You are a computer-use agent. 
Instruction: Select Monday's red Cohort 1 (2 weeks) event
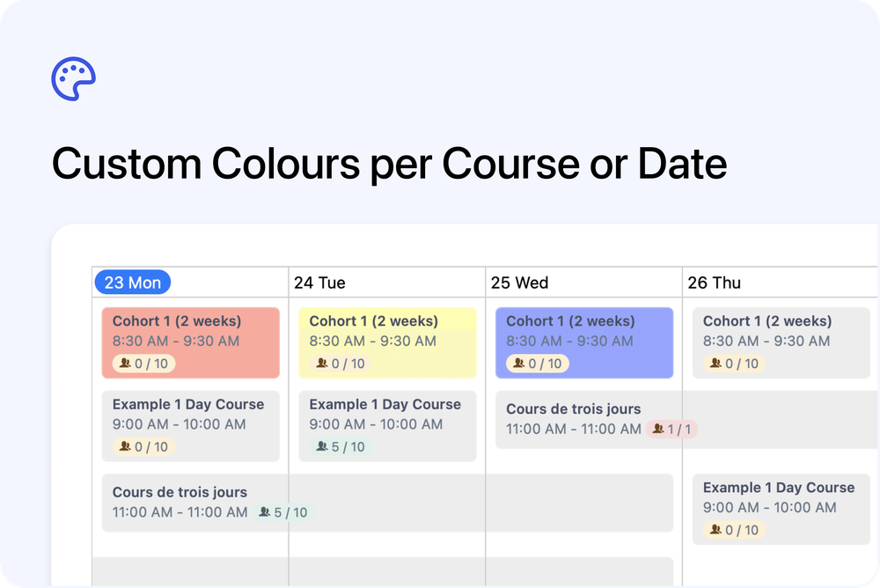click(190, 342)
